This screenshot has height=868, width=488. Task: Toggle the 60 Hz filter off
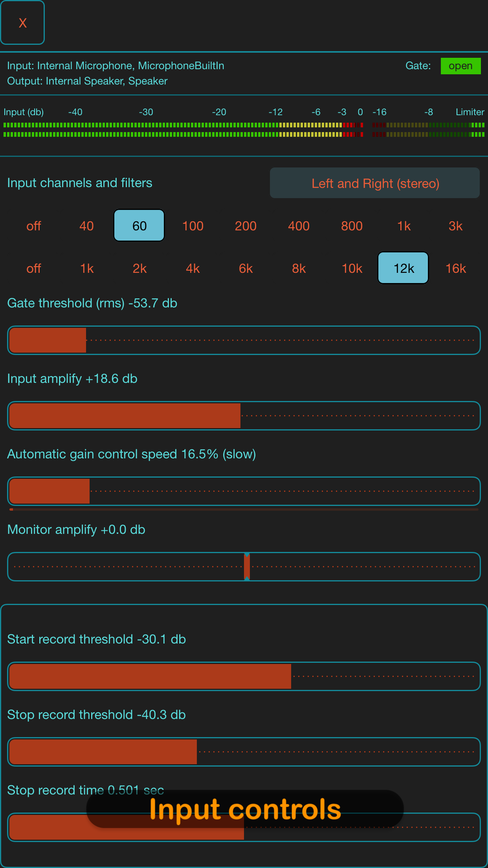click(139, 225)
